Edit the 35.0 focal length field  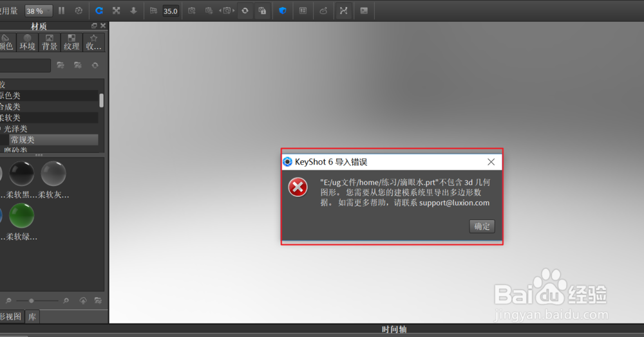171,11
